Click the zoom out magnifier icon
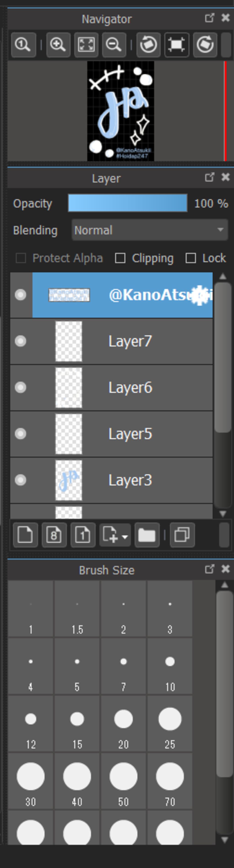Screen dimensions: 234x868 114,44
